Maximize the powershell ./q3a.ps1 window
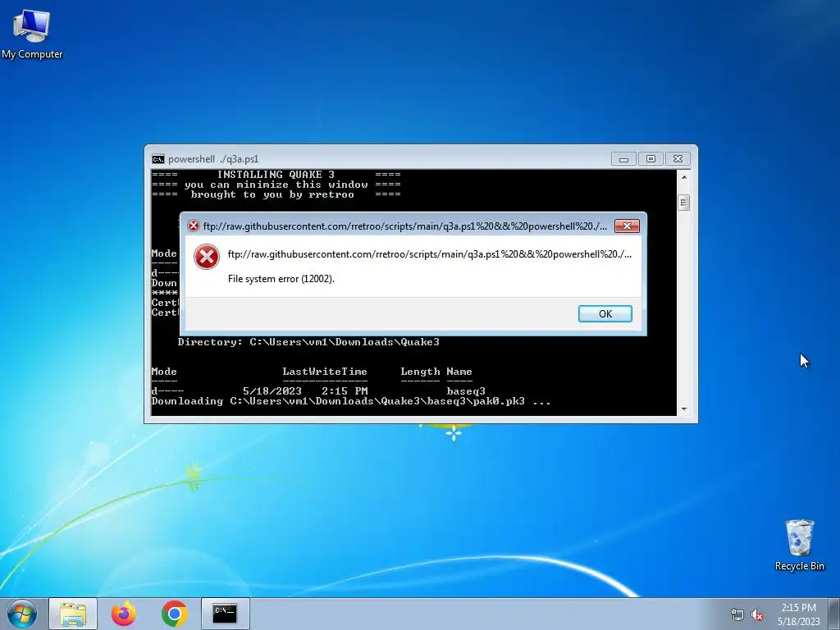This screenshot has height=630, width=840. tap(651, 159)
